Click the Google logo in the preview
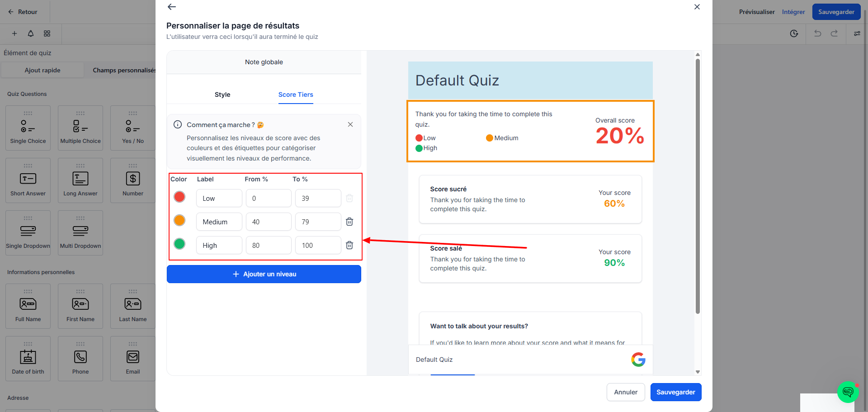 (x=638, y=360)
